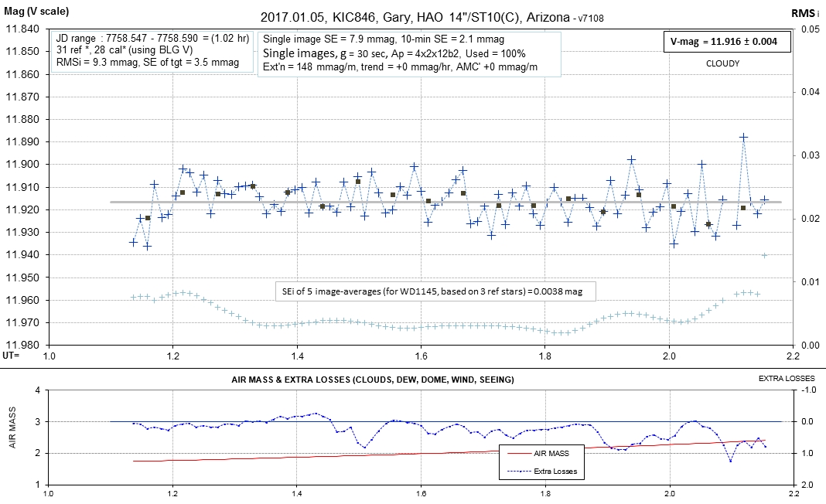Click the blue plus marker peak near UT 1.94
Viewport: 826px width, 504px height.
tap(632, 159)
